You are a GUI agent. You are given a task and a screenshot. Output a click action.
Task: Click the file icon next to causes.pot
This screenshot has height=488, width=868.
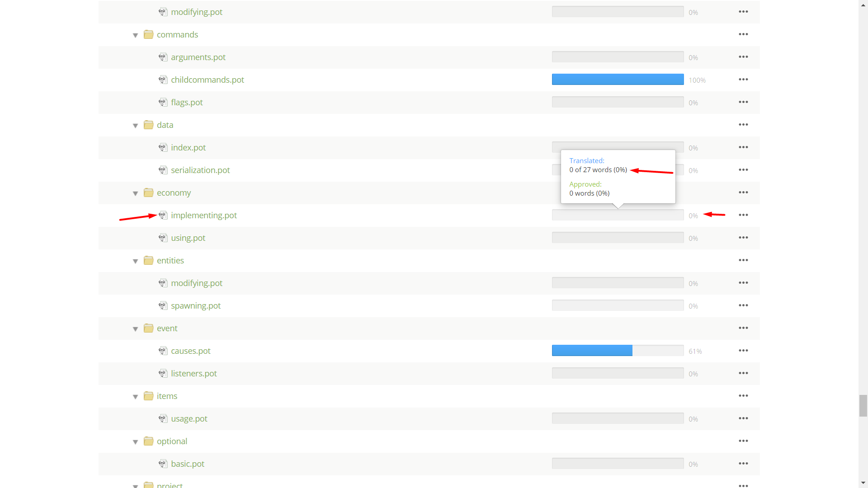point(163,351)
